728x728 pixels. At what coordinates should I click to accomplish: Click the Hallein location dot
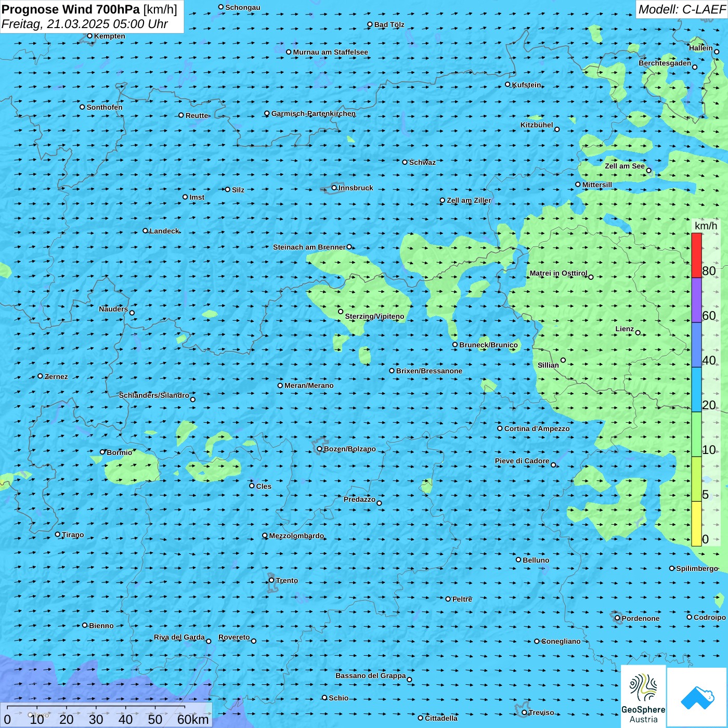[717, 51]
